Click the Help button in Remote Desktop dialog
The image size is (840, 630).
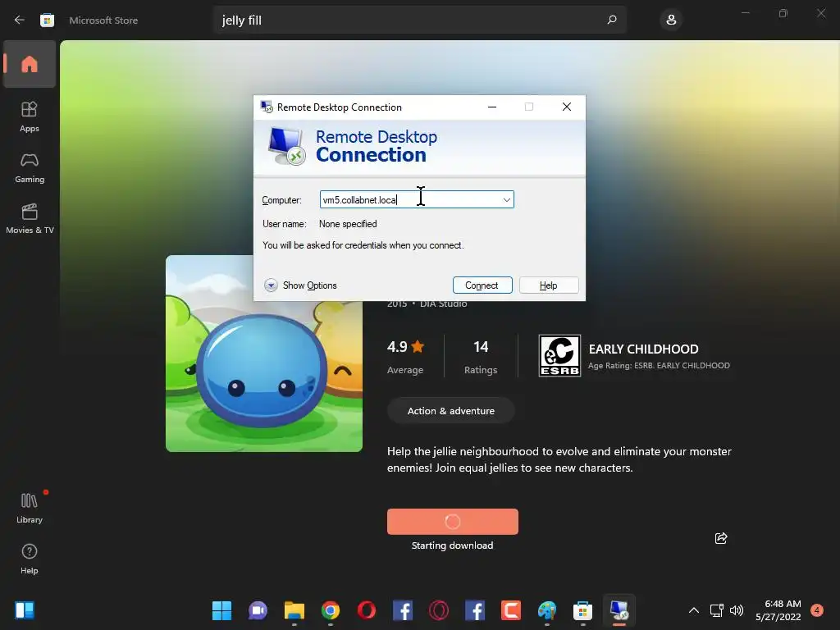549,285
